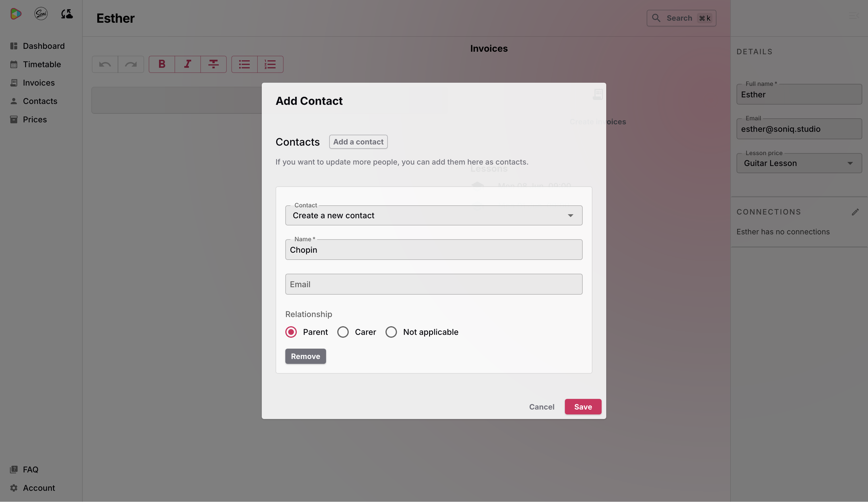Screen dimensions: 868x502
Task: Click the Account gear icon
Action: 14,488
